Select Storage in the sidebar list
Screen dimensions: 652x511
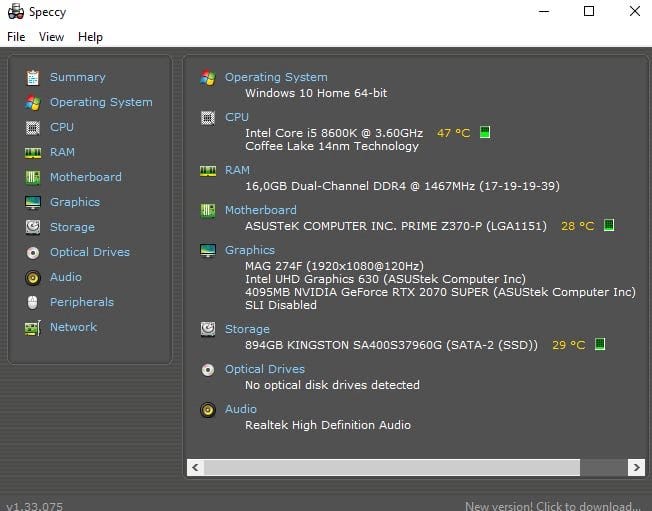[72, 227]
